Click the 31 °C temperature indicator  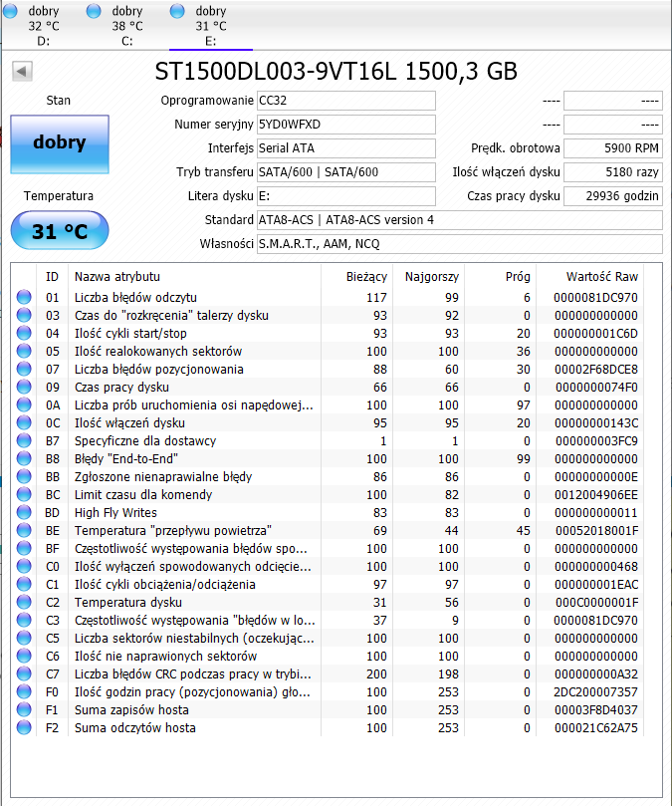pyautogui.click(x=60, y=231)
